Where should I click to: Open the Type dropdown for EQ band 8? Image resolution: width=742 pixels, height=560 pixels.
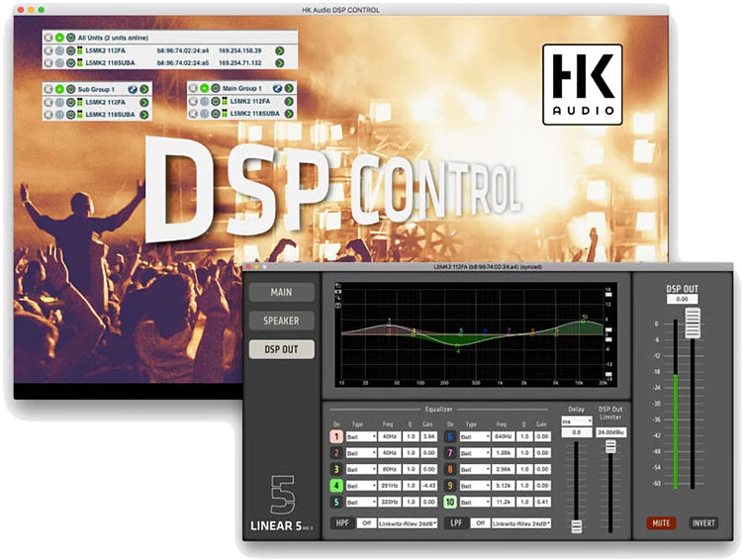[x=475, y=469]
